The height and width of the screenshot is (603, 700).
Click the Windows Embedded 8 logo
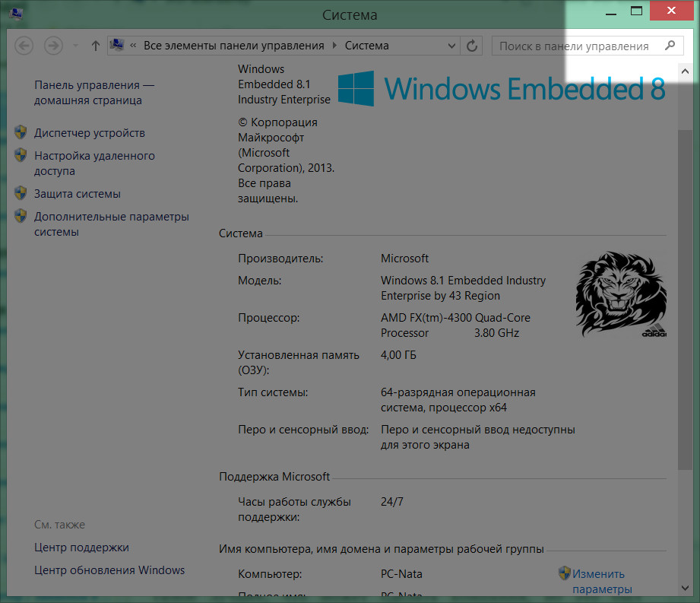502,88
